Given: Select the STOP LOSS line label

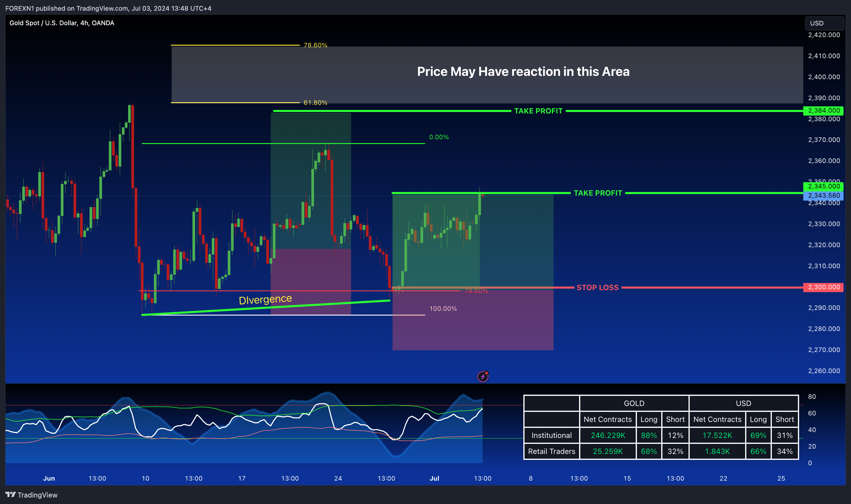Looking at the screenshot, I should pyautogui.click(x=597, y=287).
